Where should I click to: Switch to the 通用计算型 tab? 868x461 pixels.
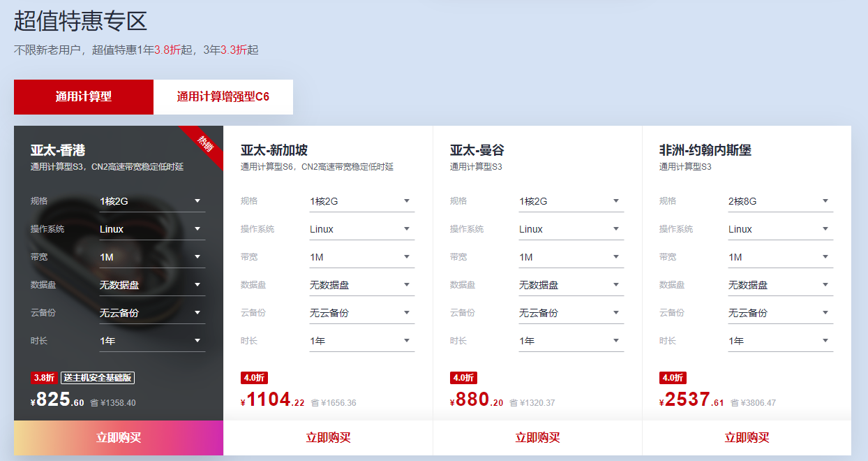[x=84, y=97]
